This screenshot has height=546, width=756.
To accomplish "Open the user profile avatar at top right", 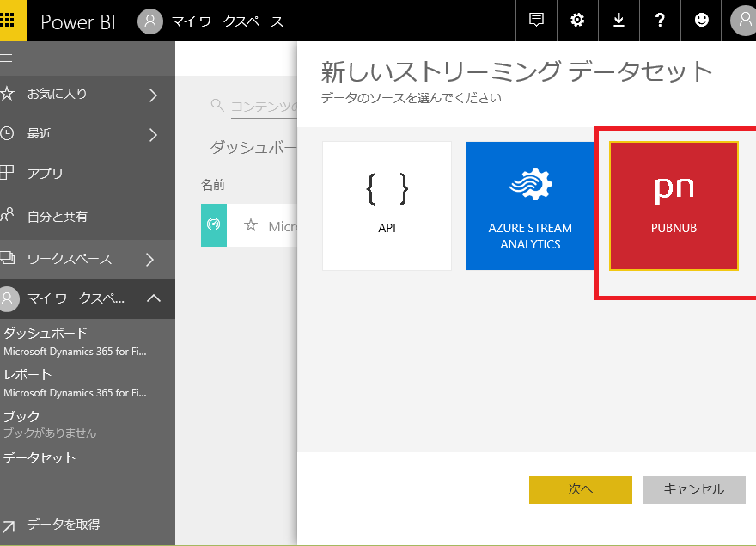I will [x=743, y=21].
